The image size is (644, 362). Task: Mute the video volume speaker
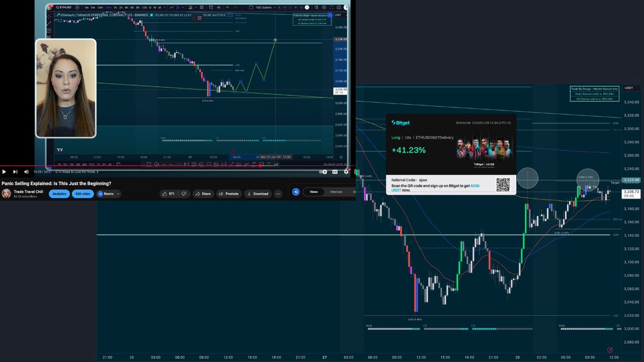coord(26,172)
